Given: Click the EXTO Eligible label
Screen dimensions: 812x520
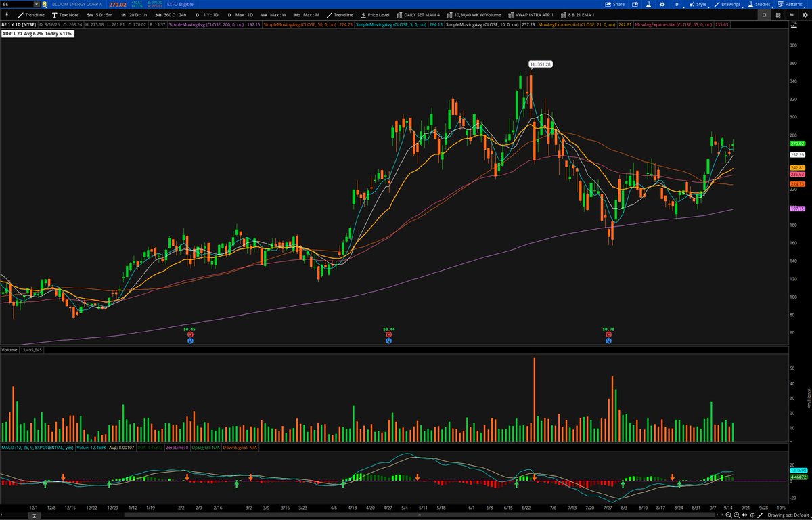Looking at the screenshot, I should click(180, 4).
